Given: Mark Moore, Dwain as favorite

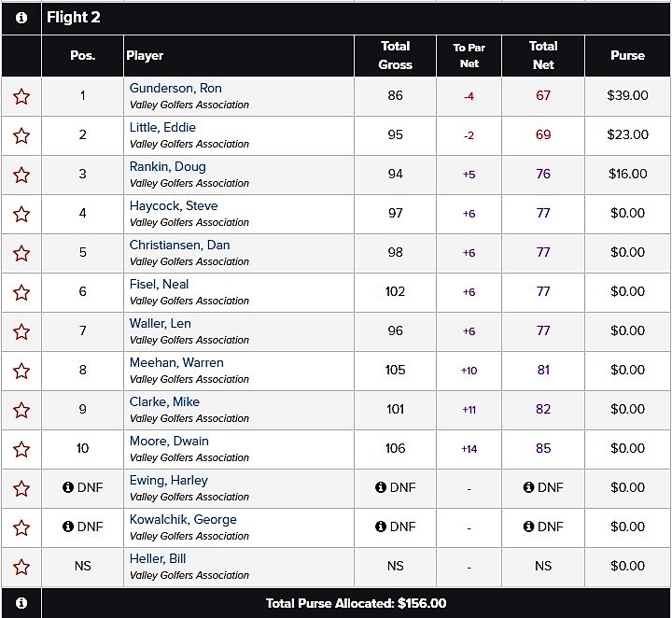Looking at the screenshot, I should pos(21,450).
